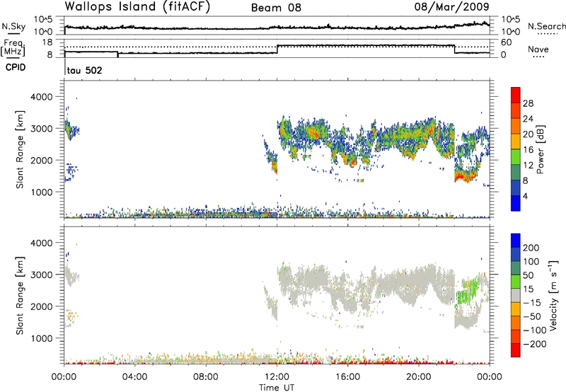Click the '28' power scale value
The width and height of the screenshot is (566, 392).
[528, 103]
